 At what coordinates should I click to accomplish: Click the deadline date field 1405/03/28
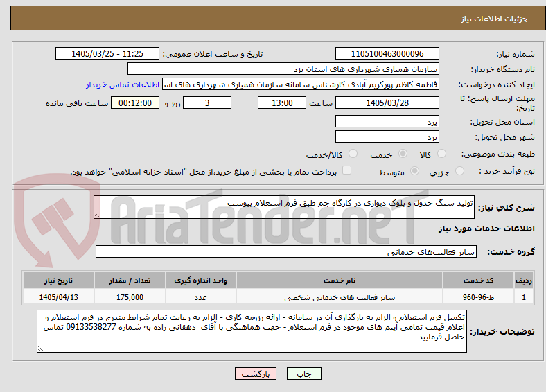point(387,103)
